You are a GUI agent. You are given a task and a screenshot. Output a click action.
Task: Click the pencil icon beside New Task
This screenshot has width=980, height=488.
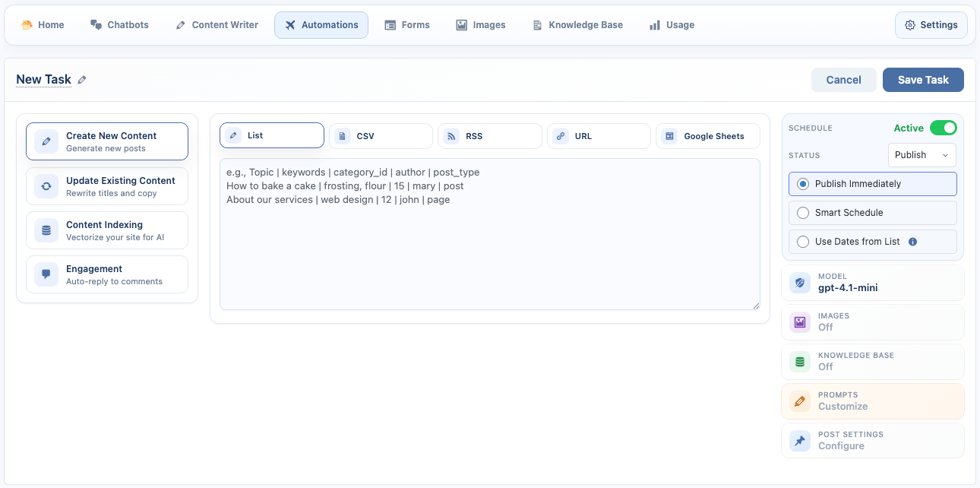tap(82, 80)
